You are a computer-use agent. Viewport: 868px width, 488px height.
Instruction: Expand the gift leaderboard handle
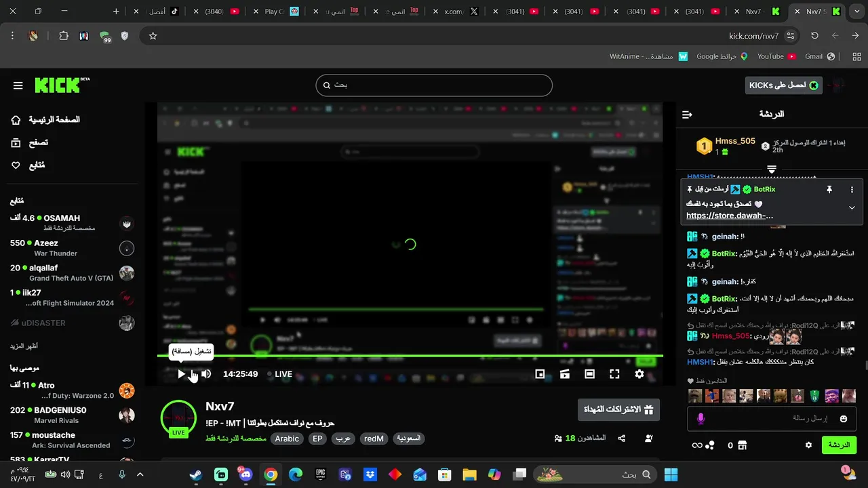pyautogui.click(x=772, y=168)
